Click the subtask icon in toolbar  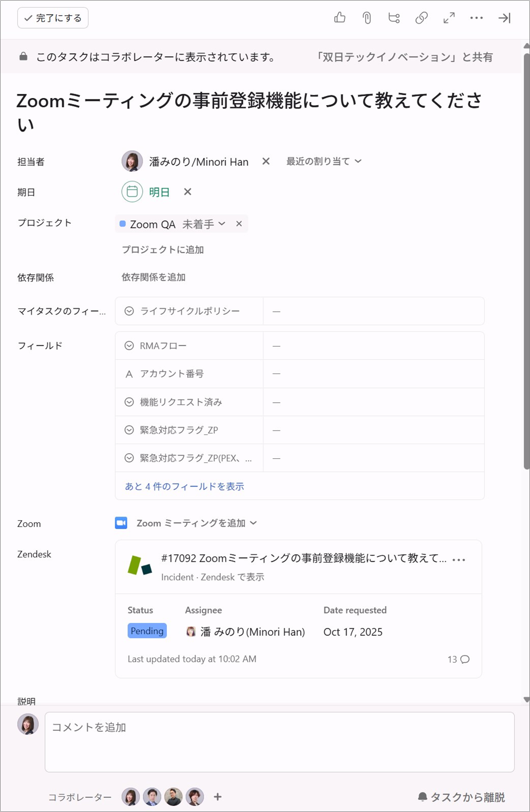[394, 18]
